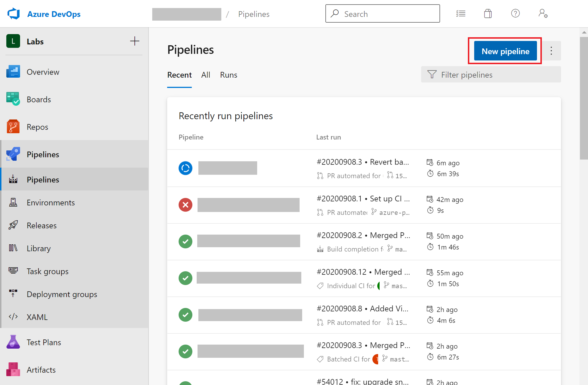Click the Library books icon
Screen dimensions: 588x385
[13, 248]
